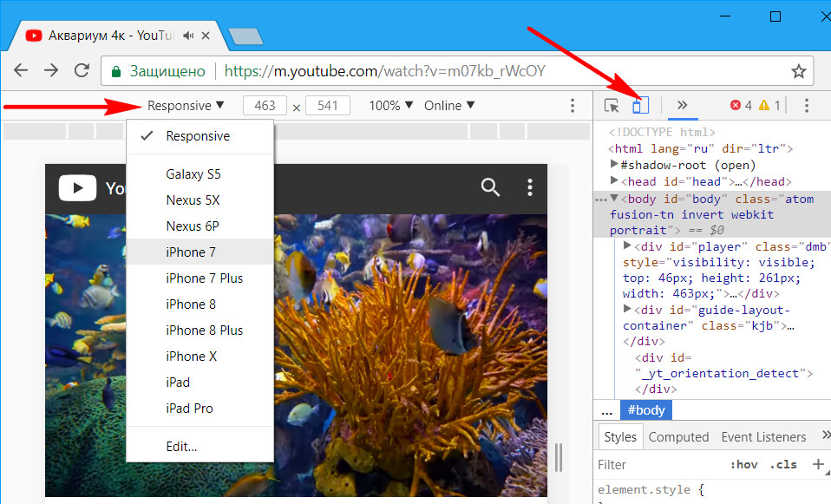Image resolution: width=831 pixels, height=504 pixels.
Task: Click the #body breadcrumb
Action: 646,410
